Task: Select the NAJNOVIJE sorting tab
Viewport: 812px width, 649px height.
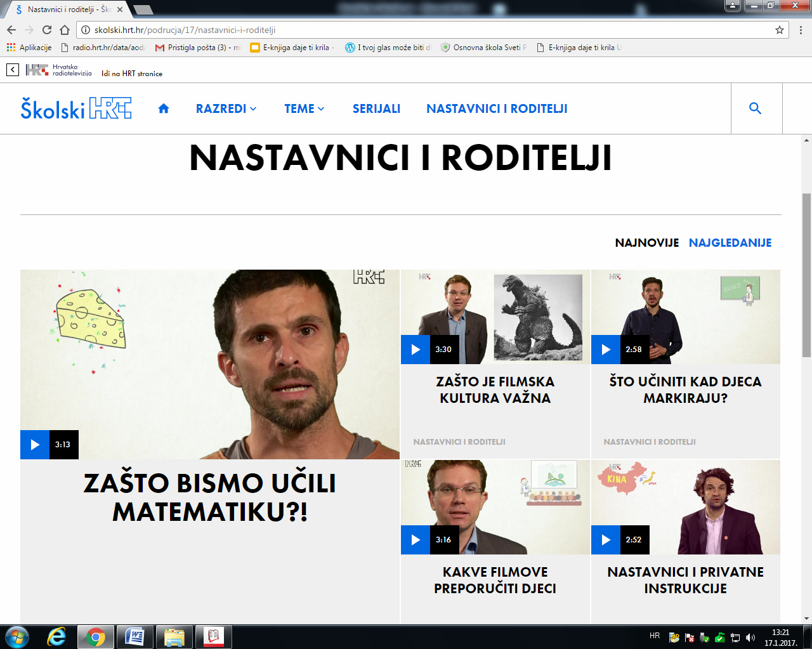Action: tap(646, 243)
